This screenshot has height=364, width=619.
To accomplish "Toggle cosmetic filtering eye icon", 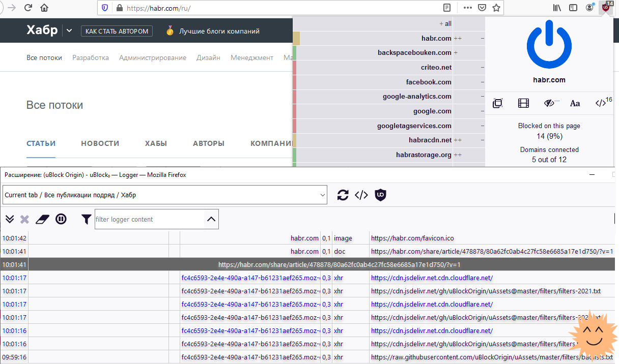I will (x=550, y=103).
